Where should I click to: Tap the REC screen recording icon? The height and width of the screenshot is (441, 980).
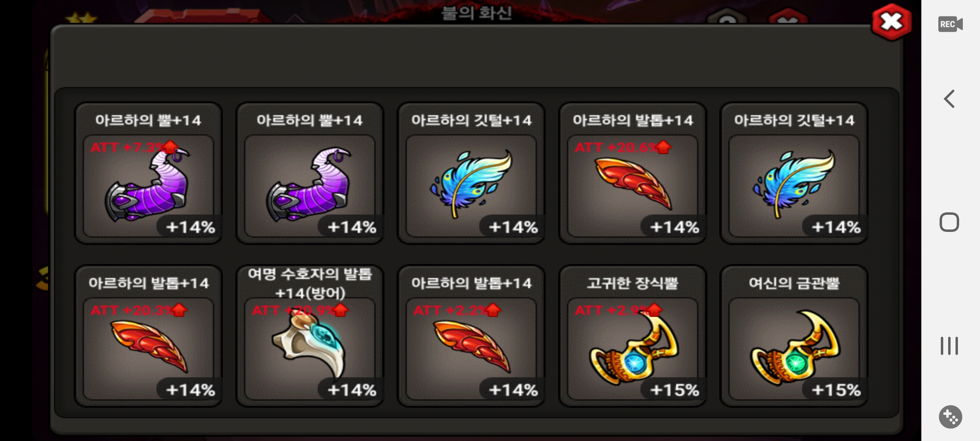pyautogui.click(x=950, y=24)
